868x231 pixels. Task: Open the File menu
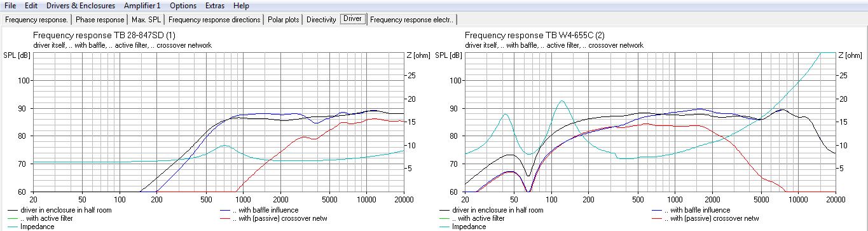coord(11,6)
